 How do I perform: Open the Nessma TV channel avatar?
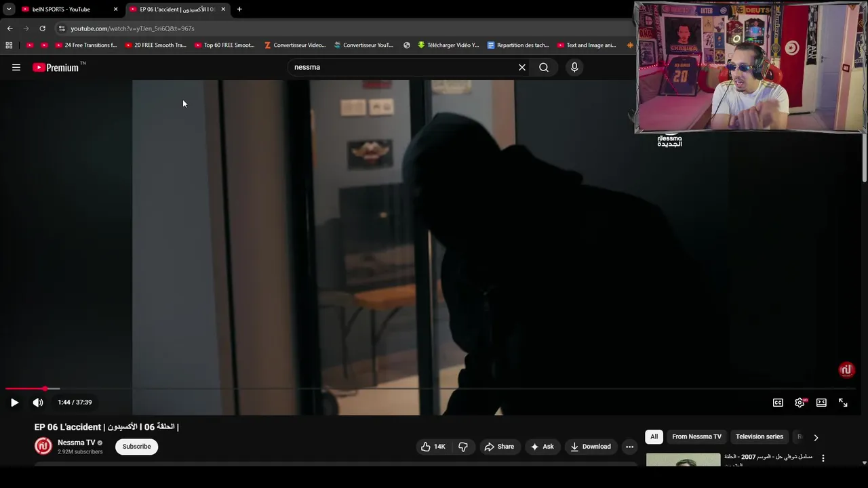coord(43,446)
